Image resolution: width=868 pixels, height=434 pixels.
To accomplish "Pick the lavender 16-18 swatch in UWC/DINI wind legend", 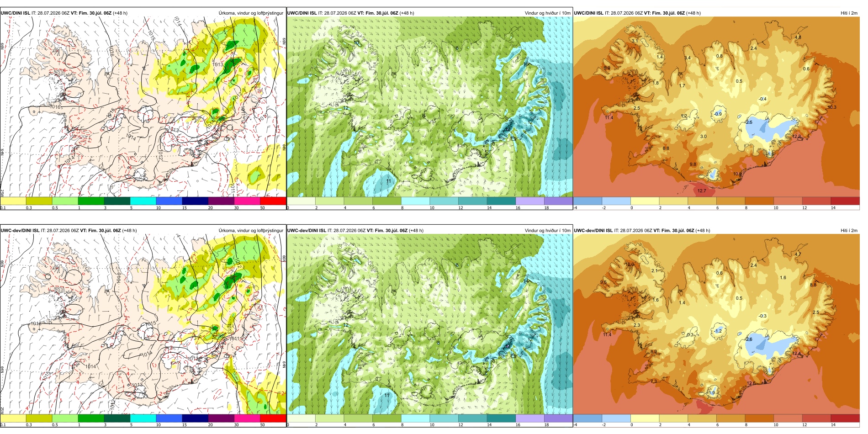I will (529, 201).
